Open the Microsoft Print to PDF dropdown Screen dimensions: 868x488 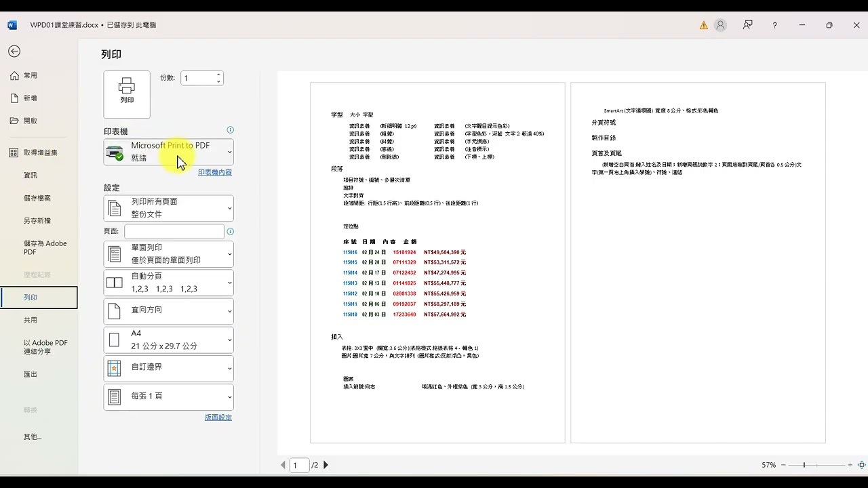(169, 152)
